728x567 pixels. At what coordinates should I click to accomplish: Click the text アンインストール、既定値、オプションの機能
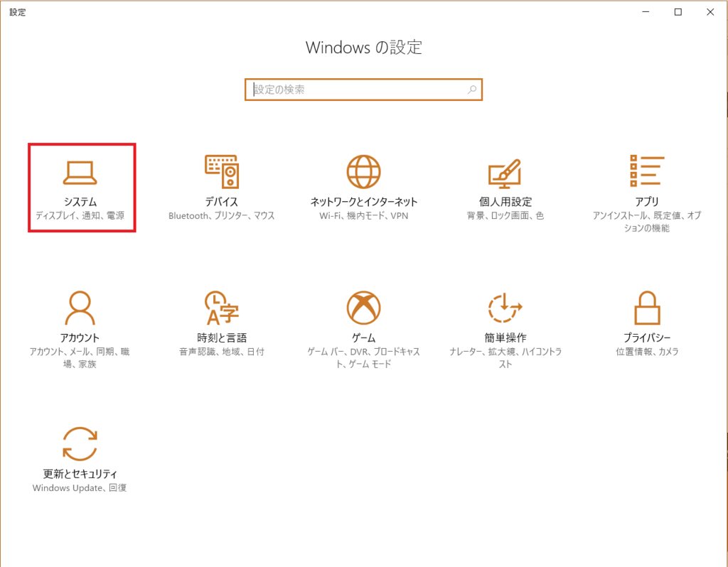coord(647,222)
